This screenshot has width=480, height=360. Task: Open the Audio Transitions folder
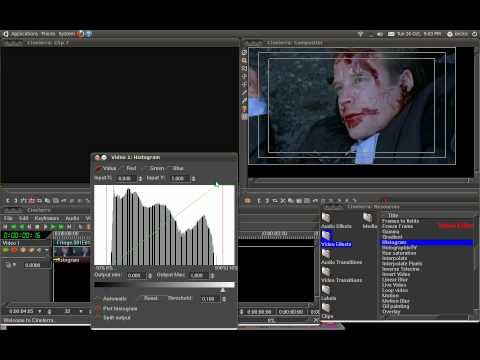(x=341, y=257)
